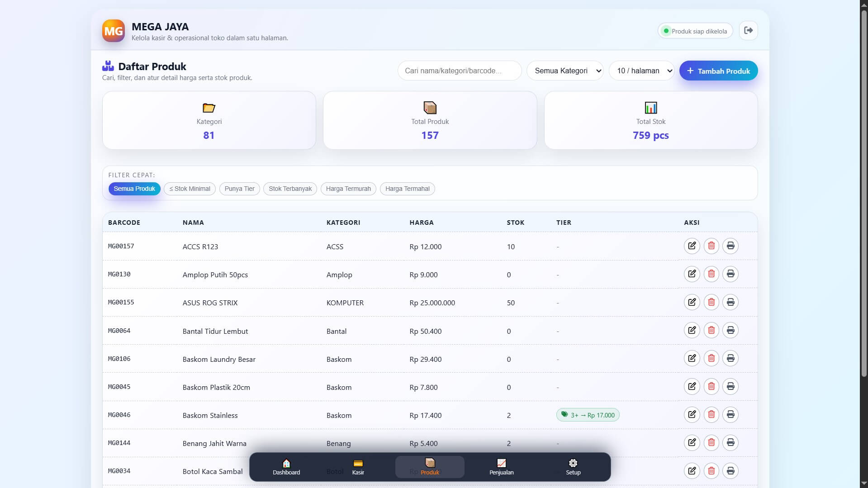The height and width of the screenshot is (488, 868).
Task: Toggle the Stok Minimal quick filter
Action: click(x=190, y=189)
